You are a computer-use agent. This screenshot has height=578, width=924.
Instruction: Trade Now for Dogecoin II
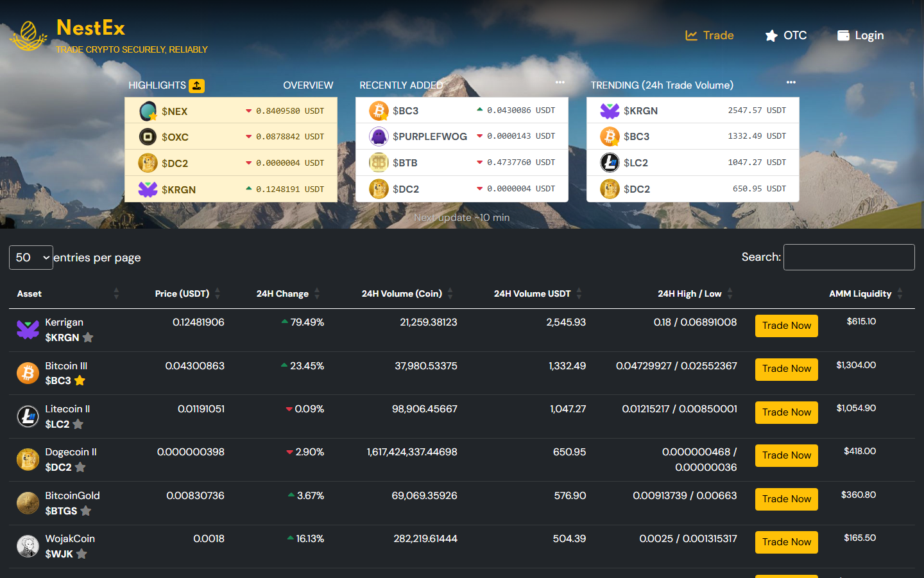pyautogui.click(x=787, y=455)
